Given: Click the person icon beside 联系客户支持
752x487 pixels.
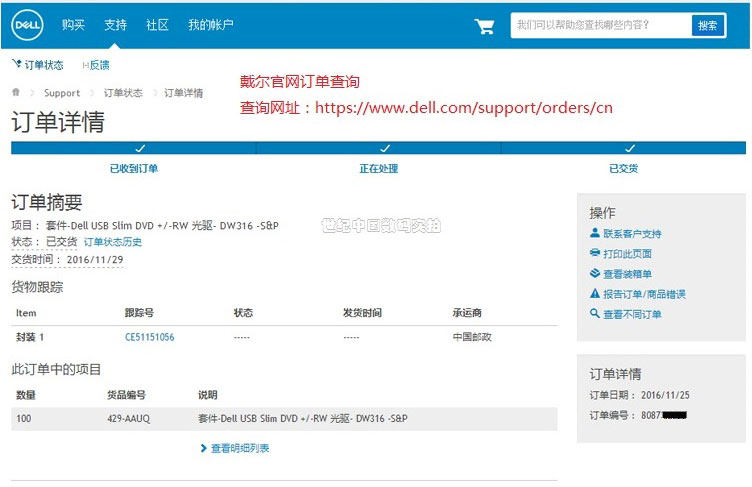Looking at the screenshot, I should click(x=595, y=233).
